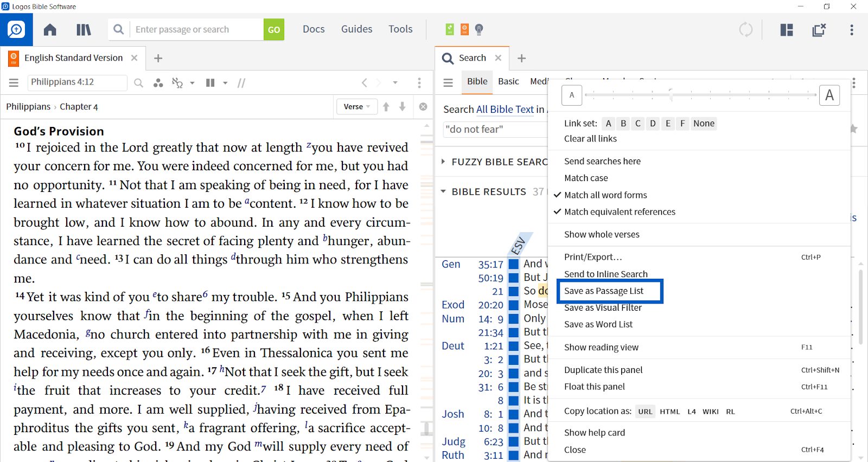The height and width of the screenshot is (462, 868).
Task: Click the lightbulb shortcut icon
Action: tap(479, 29)
